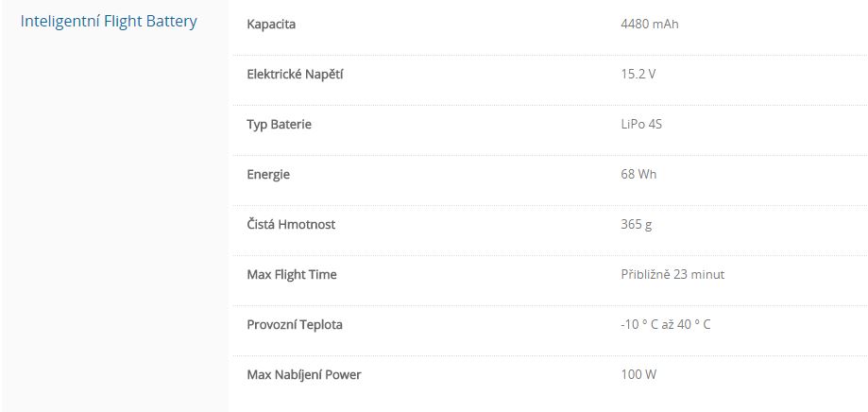Click the Energie row label

[x=268, y=174]
